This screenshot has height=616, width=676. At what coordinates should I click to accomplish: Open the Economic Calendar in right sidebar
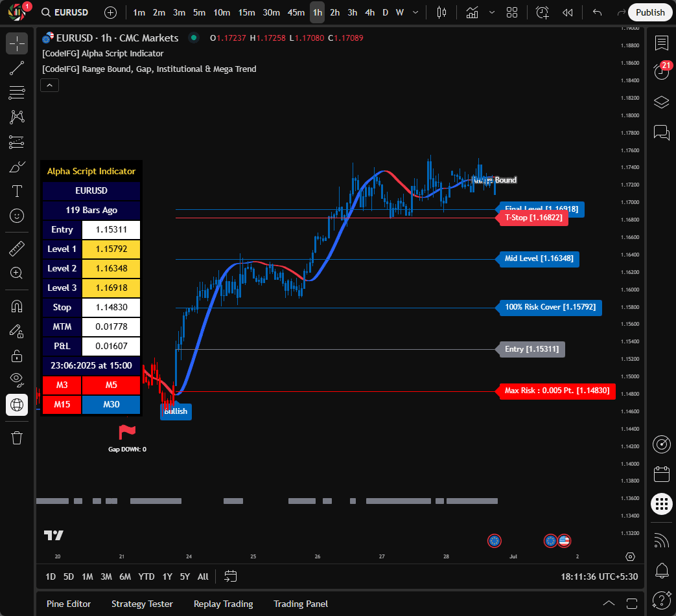pyautogui.click(x=662, y=473)
